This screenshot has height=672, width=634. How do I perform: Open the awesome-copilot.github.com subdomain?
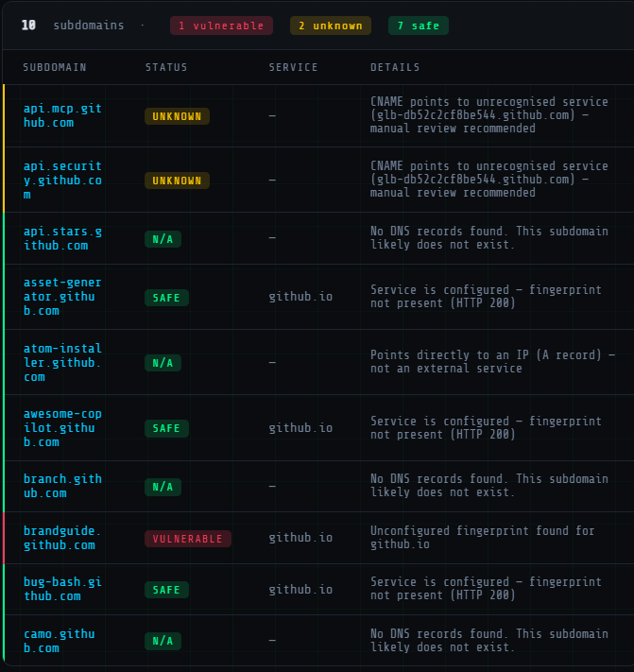click(62, 427)
